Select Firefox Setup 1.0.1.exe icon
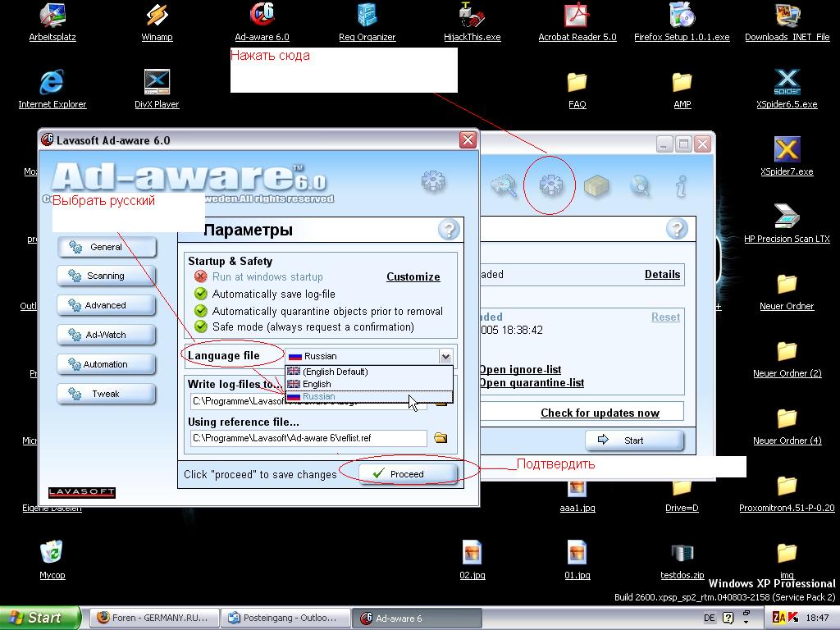This screenshot has width=840, height=630. click(x=682, y=22)
